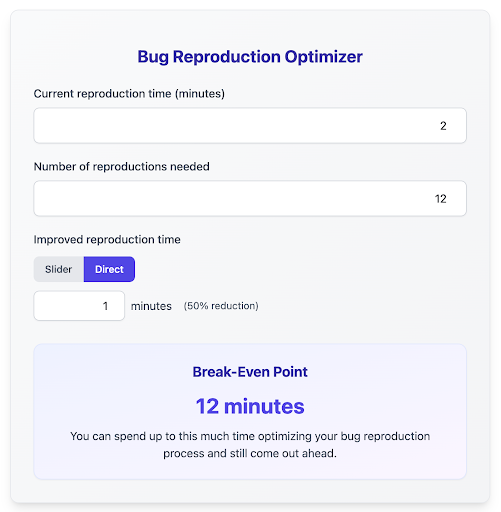Switch to Slider input mode
Viewport: 501px width, 512px height.
point(59,269)
